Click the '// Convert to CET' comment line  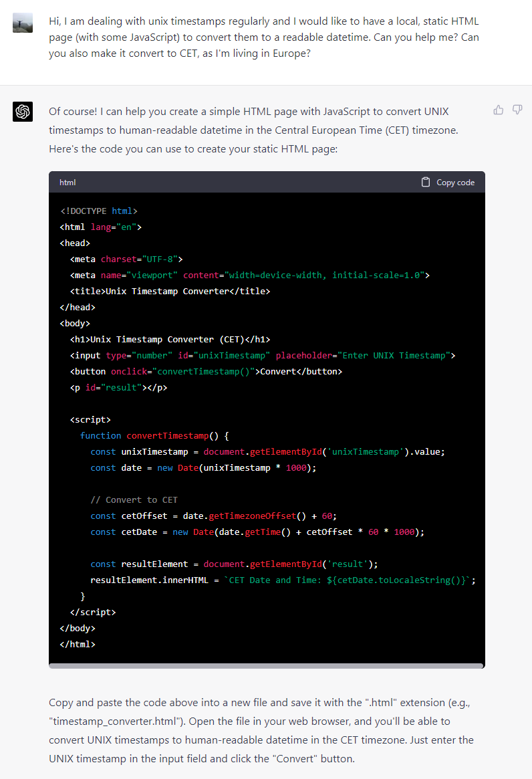tap(134, 499)
